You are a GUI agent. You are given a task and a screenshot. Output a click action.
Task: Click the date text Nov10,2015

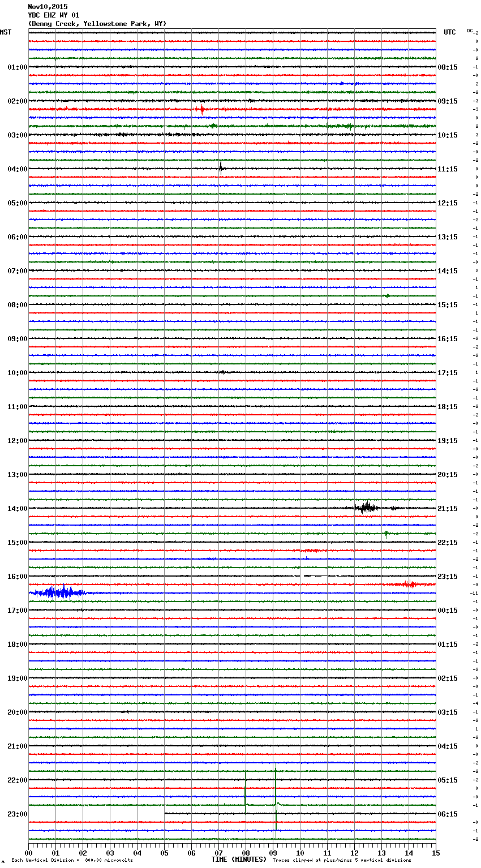pyautogui.click(x=48, y=7)
